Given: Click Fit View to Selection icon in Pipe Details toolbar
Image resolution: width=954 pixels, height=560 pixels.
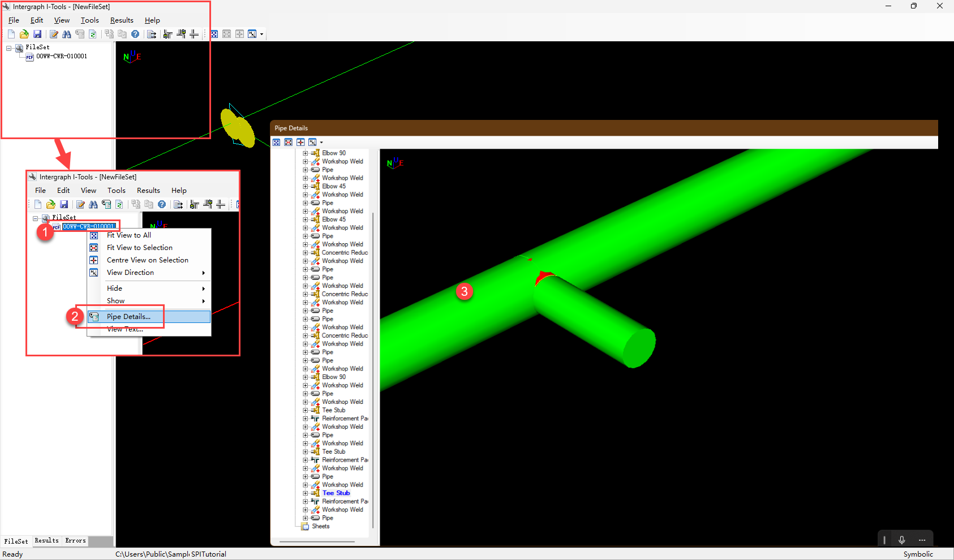Looking at the screenshot, I should [x=289, y=143].
